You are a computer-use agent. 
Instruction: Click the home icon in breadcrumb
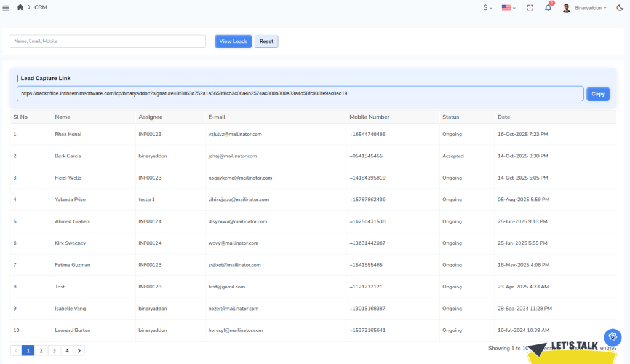coord(20,7)
